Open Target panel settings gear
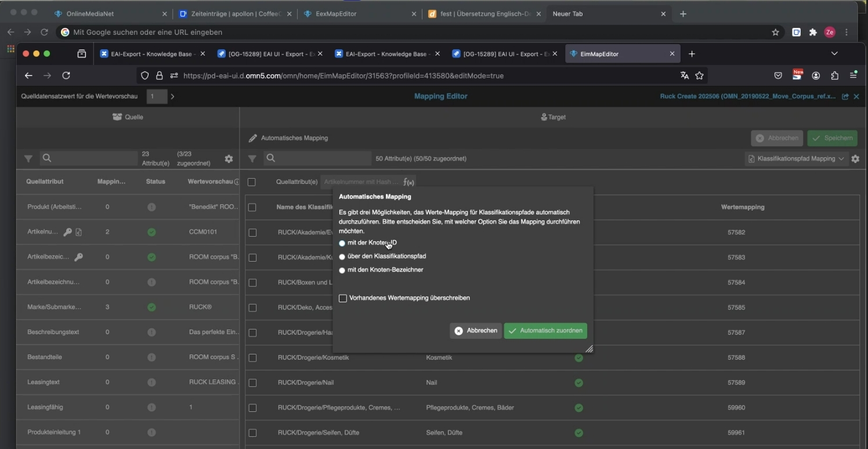868x449 pixels. (855, 159)
